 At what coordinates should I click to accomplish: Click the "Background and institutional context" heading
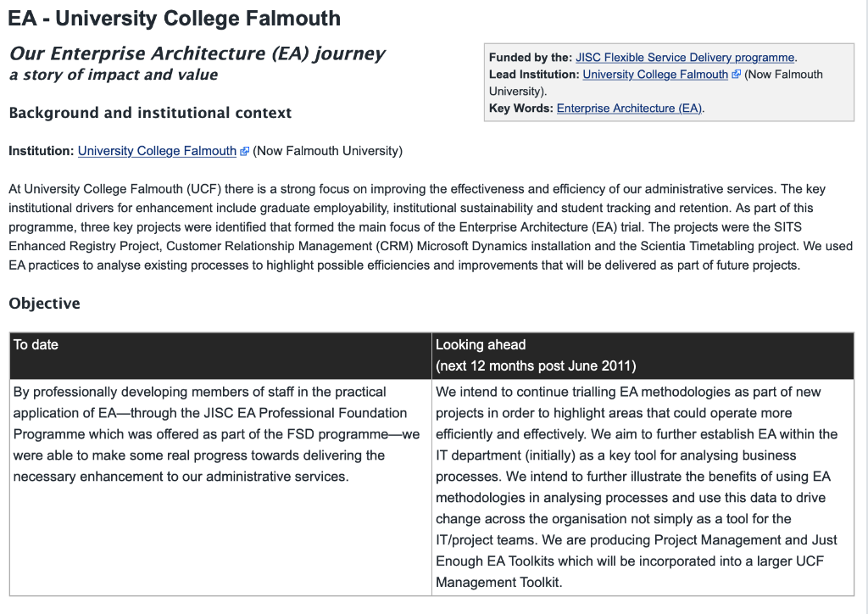150,113
